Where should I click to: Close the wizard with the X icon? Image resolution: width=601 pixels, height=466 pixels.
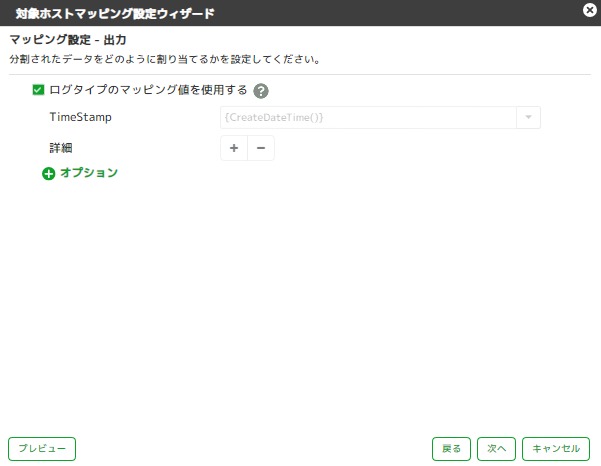tap(590, 10)
